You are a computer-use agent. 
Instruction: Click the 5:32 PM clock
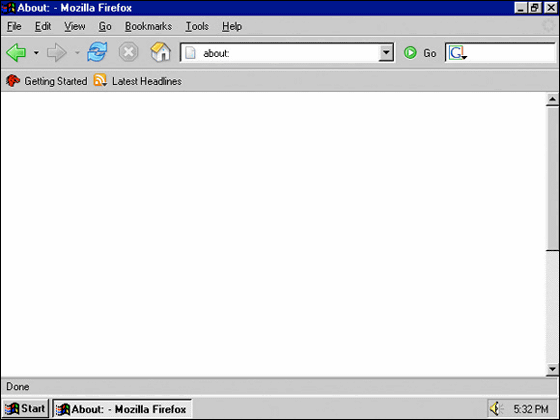531,409
